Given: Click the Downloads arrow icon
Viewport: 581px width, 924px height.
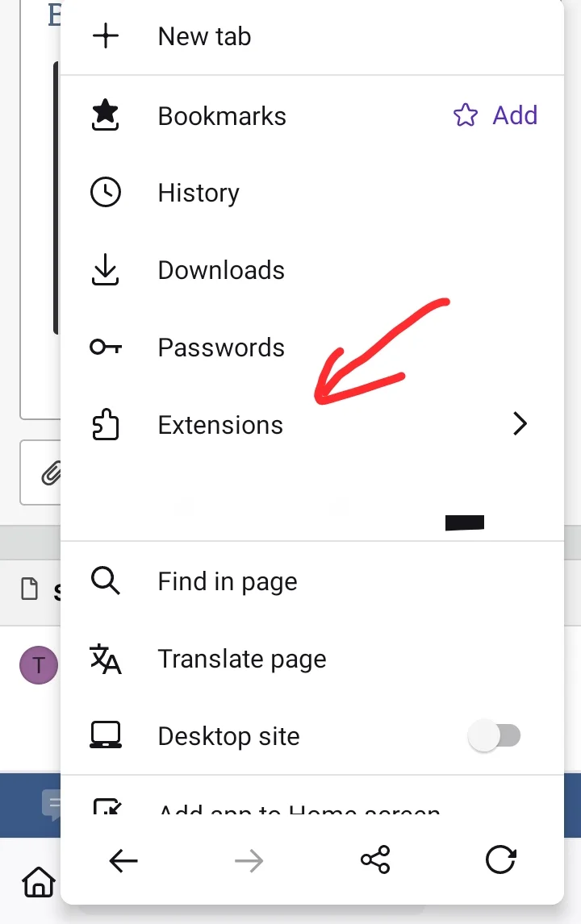Looking at the screenshot, I should point(106,270).
